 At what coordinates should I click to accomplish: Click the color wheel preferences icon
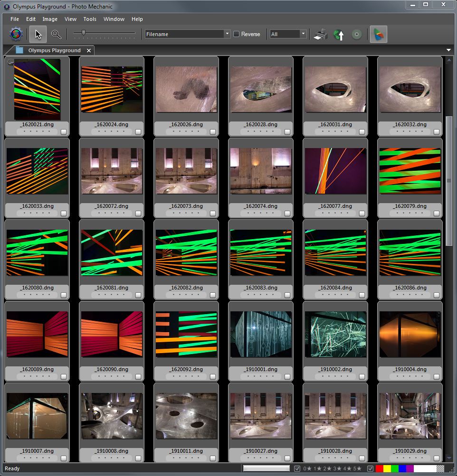click(x=16, y=34)
